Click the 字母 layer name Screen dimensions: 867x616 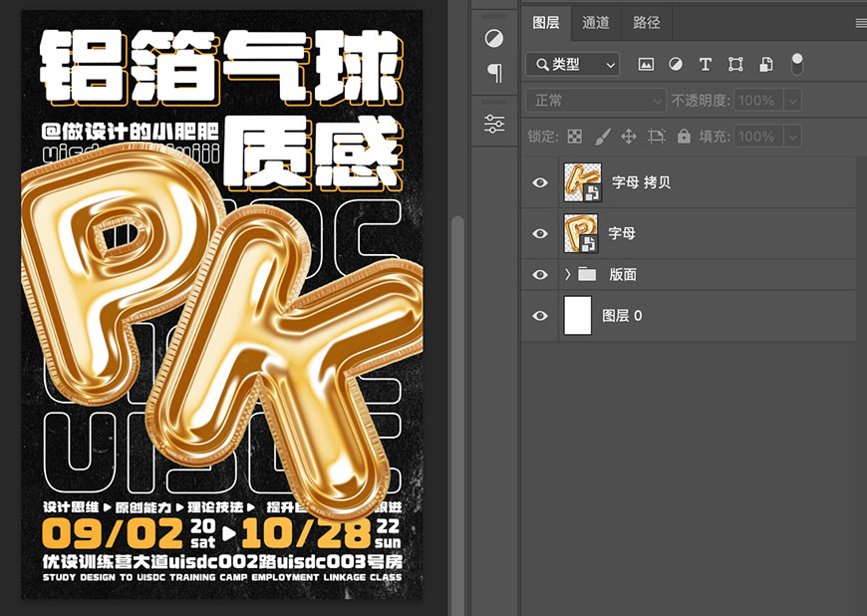(x=622, y=233)
